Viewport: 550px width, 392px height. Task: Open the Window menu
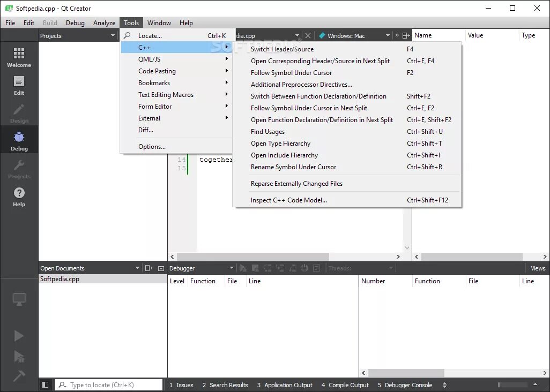pos(159,23)
